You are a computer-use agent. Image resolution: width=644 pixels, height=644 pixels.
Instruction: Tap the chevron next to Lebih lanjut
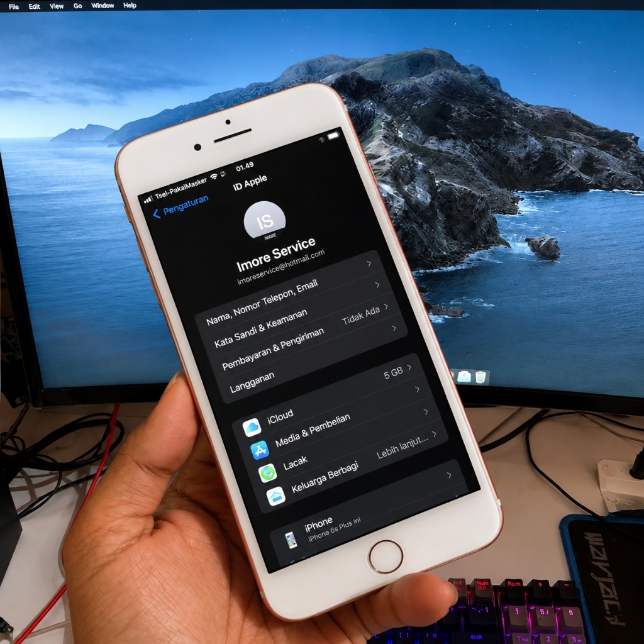[x=434, y=433]
